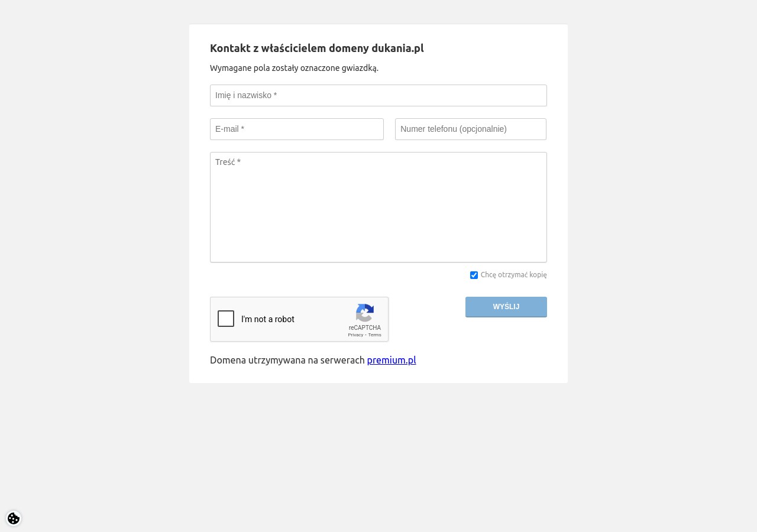Image resolution: width=757 pixels, height=532 pixels.
Task: Open the cookie settings icon
Action: (x=14, y=518)
